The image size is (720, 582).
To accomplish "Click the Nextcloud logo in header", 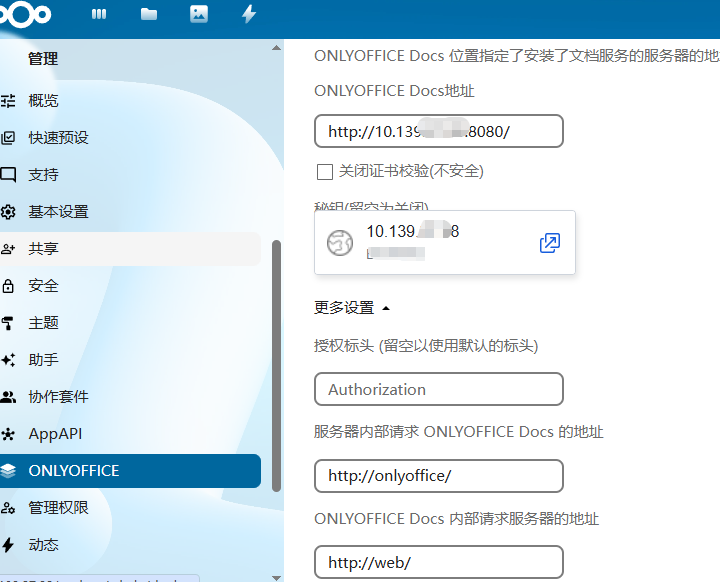I will point(27,15).
